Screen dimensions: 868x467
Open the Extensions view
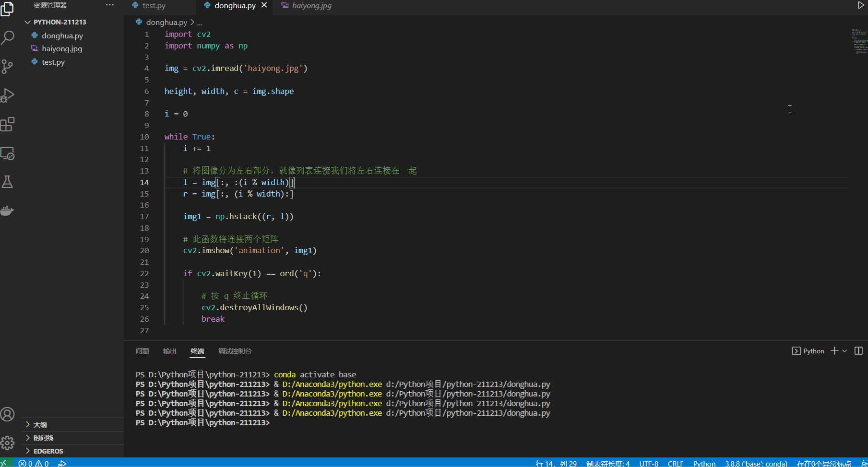point(8,124)
